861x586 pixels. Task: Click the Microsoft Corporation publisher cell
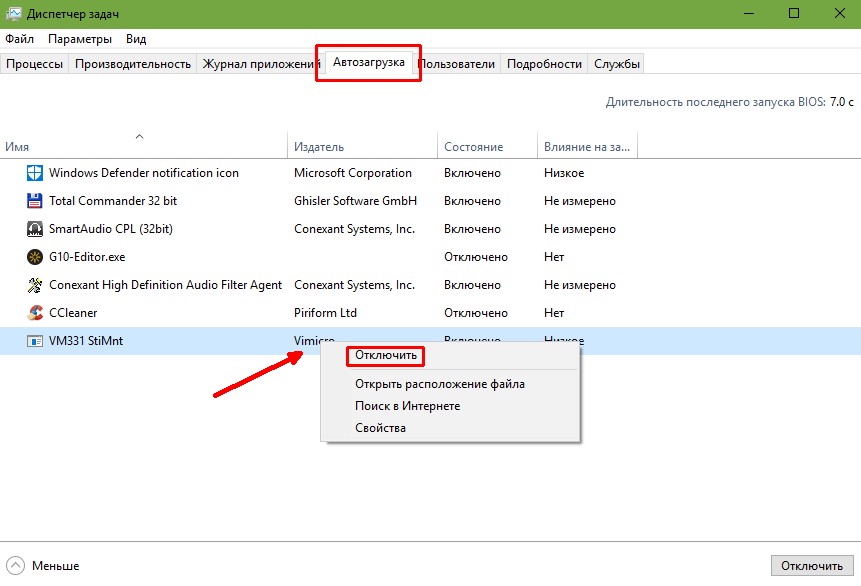click(x=353, y=173)
